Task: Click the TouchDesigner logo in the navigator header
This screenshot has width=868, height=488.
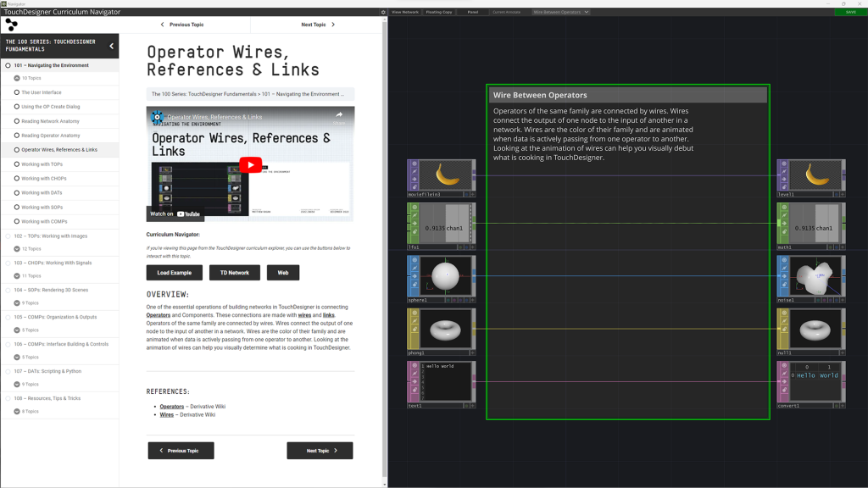Action: [x=12, y=25]
